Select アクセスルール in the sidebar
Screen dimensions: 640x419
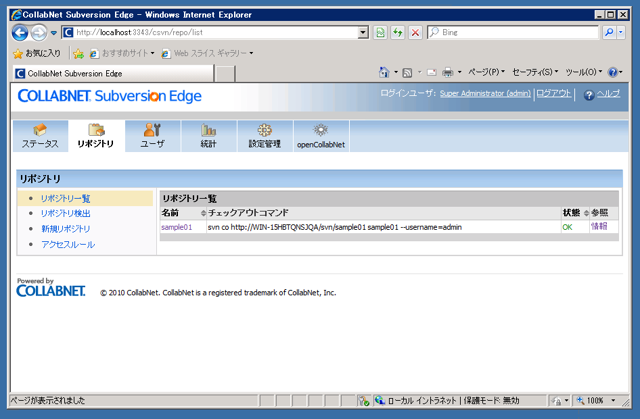click(x=68, y=244)
